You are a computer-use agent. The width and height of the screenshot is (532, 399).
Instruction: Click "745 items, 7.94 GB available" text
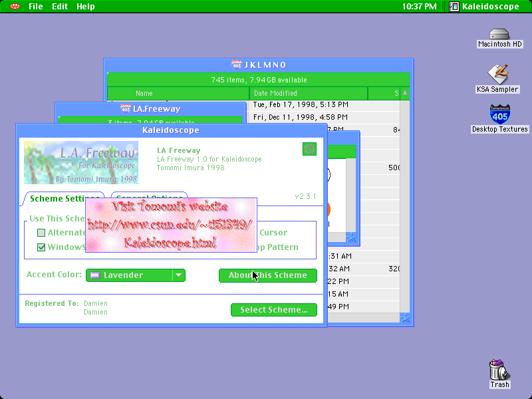(x=259, y=80)
